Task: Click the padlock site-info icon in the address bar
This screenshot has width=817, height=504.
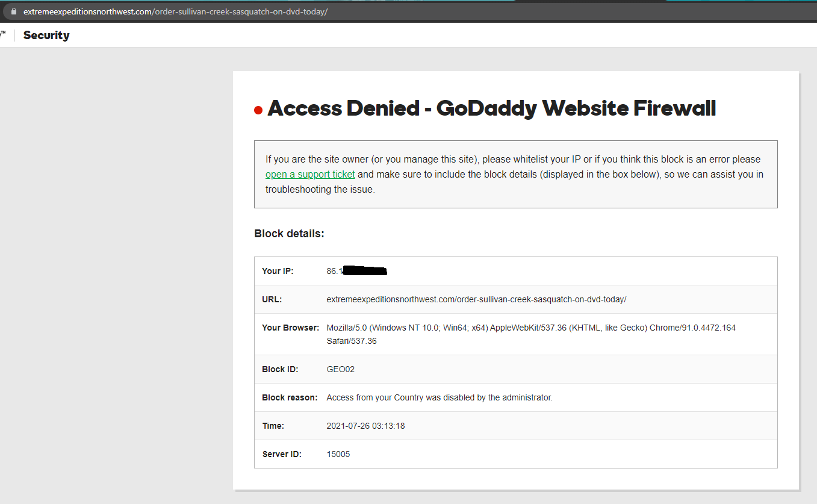Action: click(15, 11)
